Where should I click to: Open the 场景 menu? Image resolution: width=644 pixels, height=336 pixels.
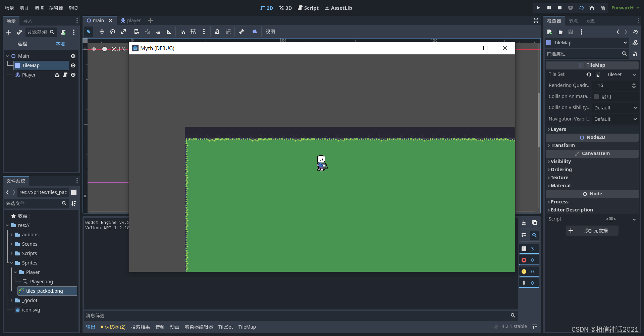point(9,7)
